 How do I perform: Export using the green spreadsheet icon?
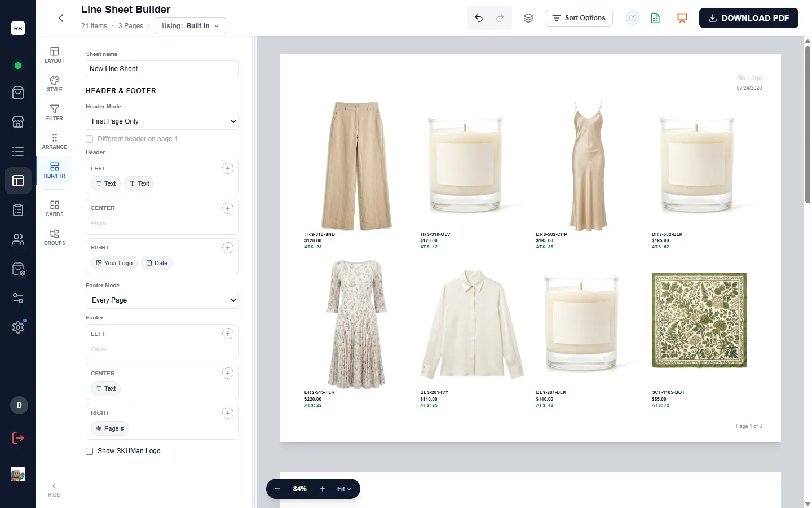click(655, 18)
